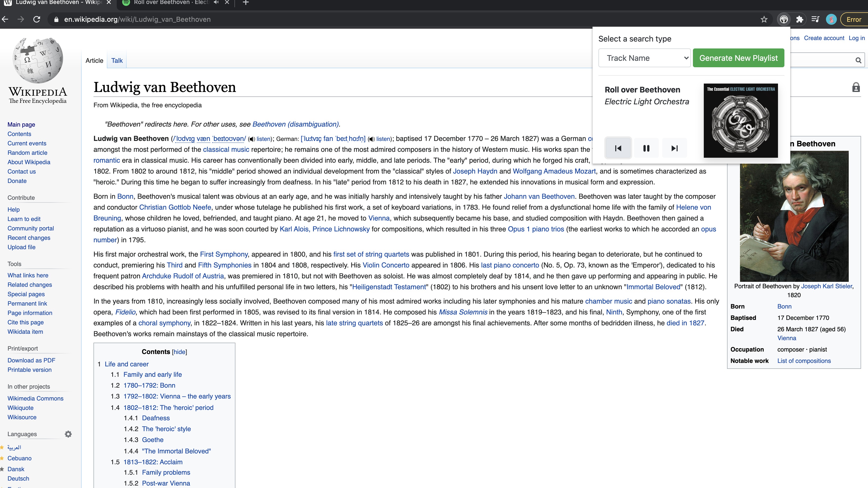Pause the Roll over Beethoven track
868x488 pixels.
pos(646,148)
